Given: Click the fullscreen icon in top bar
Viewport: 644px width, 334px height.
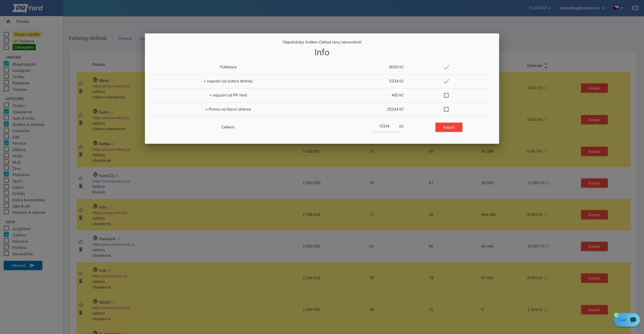Looking at the screenshot, I should pos(635,8).
